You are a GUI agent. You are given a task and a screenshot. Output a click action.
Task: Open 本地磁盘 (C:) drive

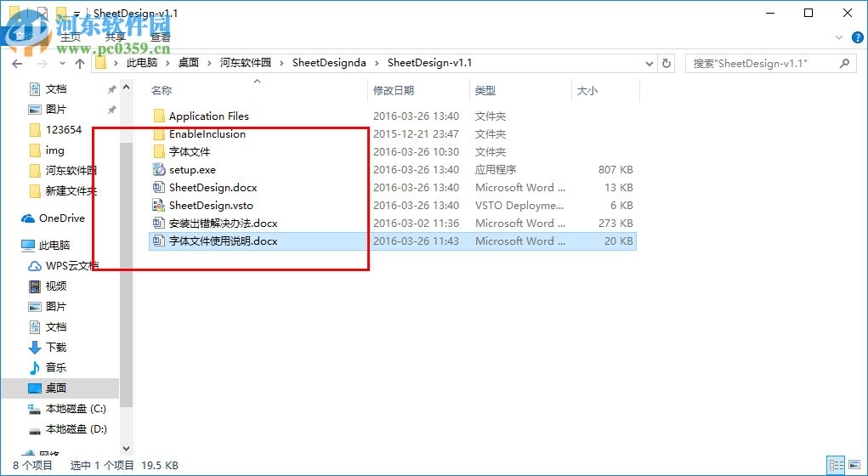[x=67, y=409]
